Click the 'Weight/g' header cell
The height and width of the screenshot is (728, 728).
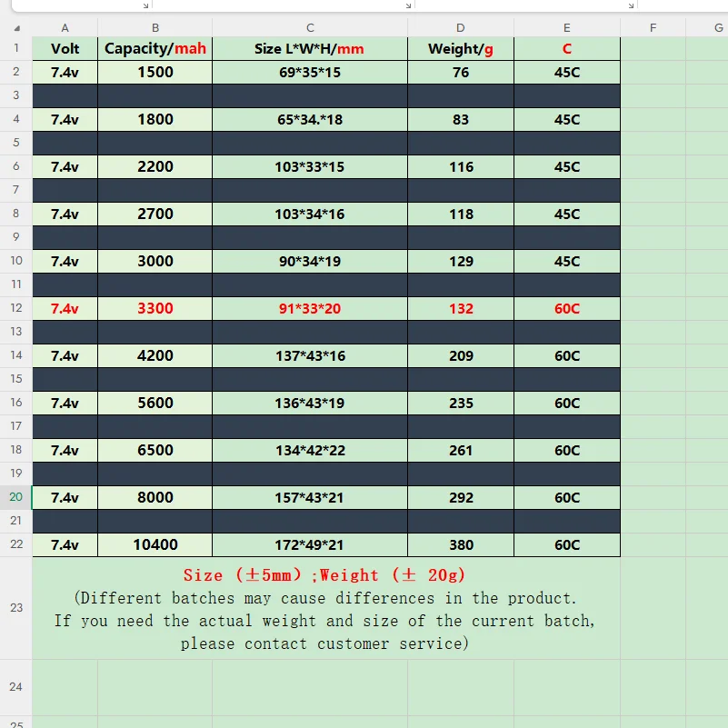pos(461,49)
